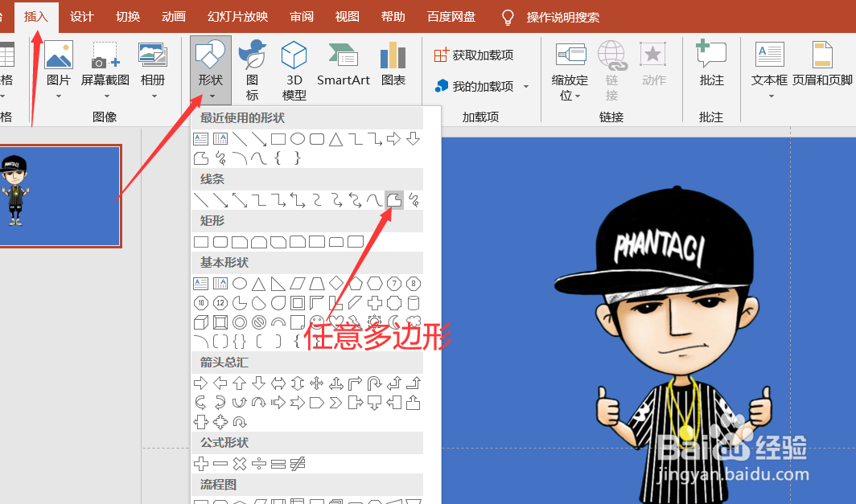Select the oval under 基本形状
This screenshot has width=856, height=504.
(x=240, y=284)
